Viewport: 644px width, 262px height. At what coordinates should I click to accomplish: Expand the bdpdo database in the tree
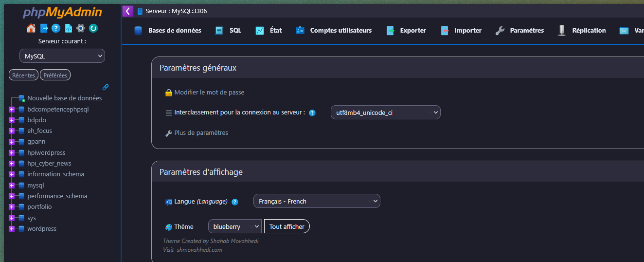[12, 120]
